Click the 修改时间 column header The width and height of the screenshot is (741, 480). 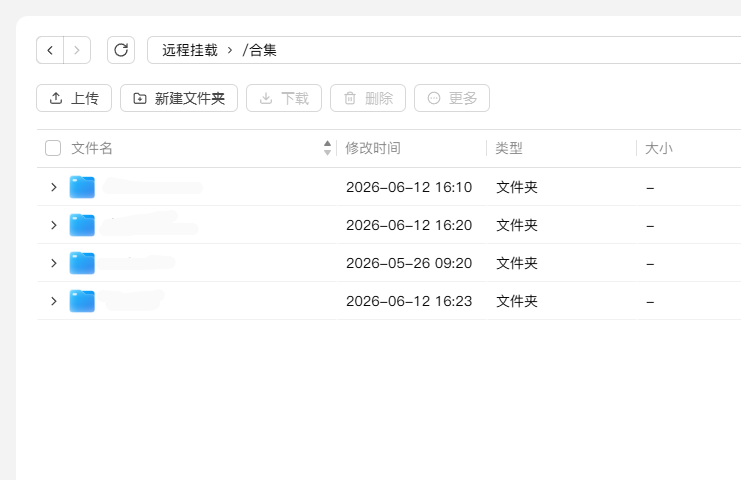[x=373, y=148]
